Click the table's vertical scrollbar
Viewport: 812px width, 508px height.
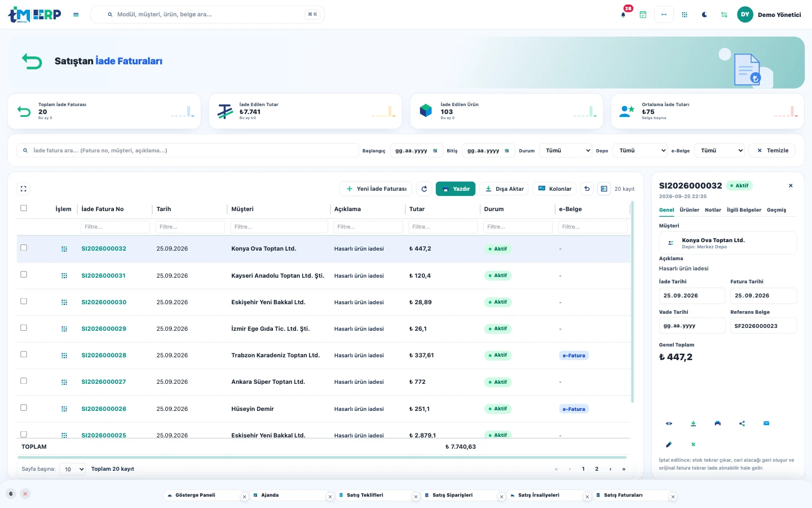tap(632, 302)
